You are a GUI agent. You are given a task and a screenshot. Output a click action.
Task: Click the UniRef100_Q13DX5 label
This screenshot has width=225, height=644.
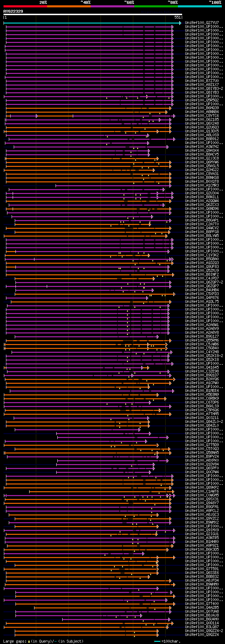point(202,131)
